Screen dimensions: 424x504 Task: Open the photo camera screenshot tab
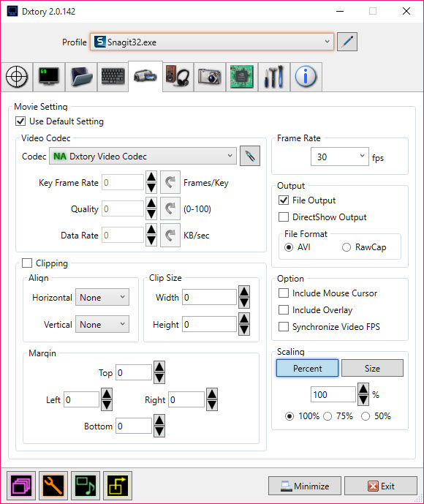(x=209, y=77)
